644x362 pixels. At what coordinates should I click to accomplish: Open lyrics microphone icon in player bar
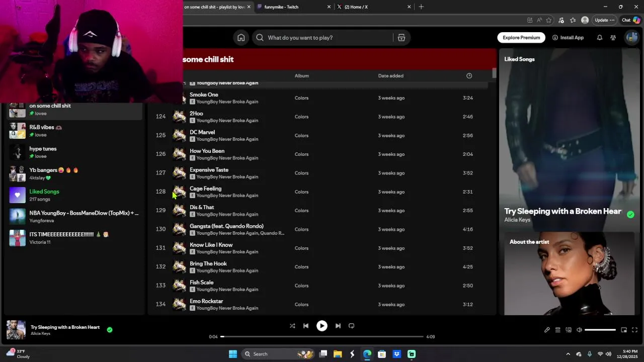pyautogui.click(x=547, y=330)
